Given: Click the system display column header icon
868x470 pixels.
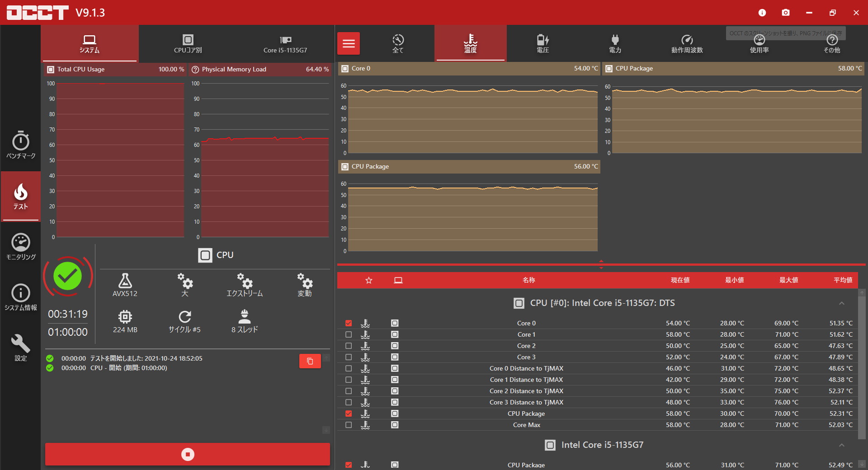Looking at the screenshot, I should tap(398, 280).
